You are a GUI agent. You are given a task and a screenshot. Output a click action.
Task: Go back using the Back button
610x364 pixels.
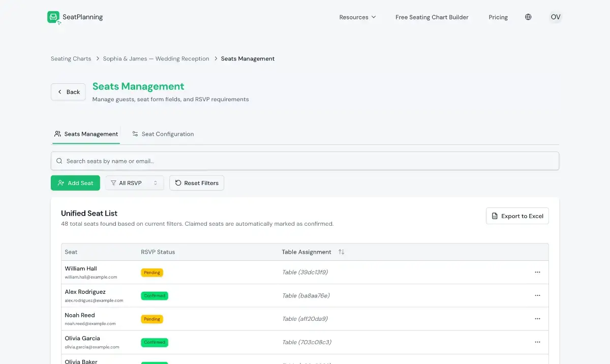click(x=68, y=92)
